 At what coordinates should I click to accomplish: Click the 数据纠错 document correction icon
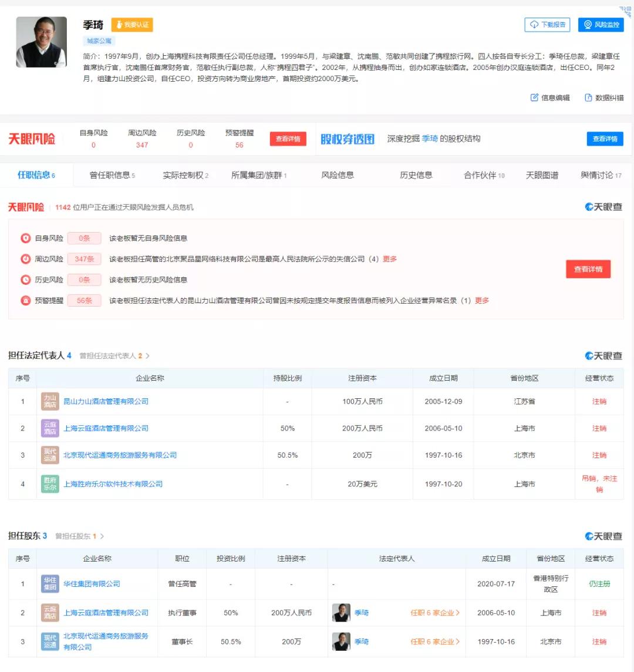[x=589, y=99]
